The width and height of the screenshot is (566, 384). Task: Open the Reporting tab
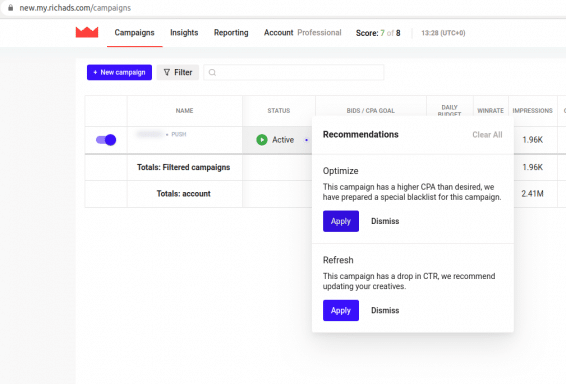click(x=231, y=32)
